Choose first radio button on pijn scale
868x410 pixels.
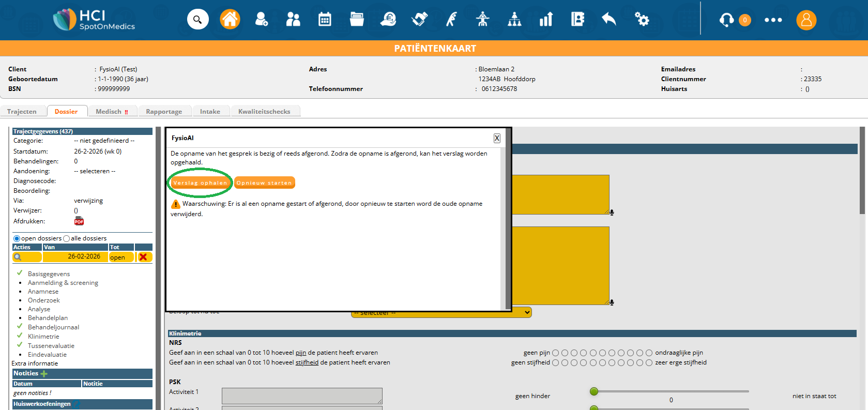click(555, 353)
